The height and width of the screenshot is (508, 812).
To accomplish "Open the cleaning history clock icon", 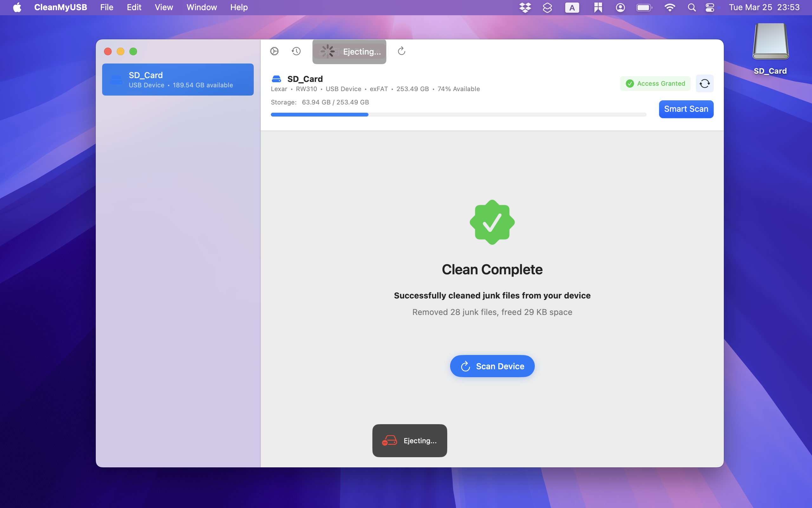I will point(296,51).
